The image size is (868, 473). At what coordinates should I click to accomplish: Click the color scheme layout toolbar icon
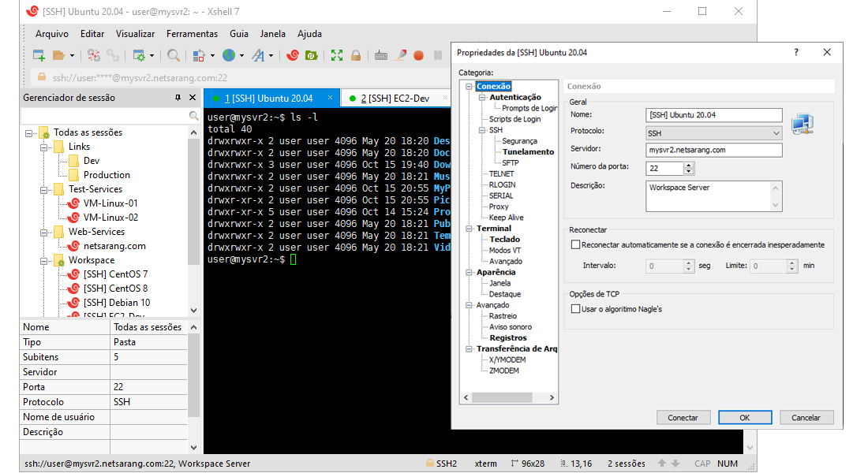tap(199, 55)
